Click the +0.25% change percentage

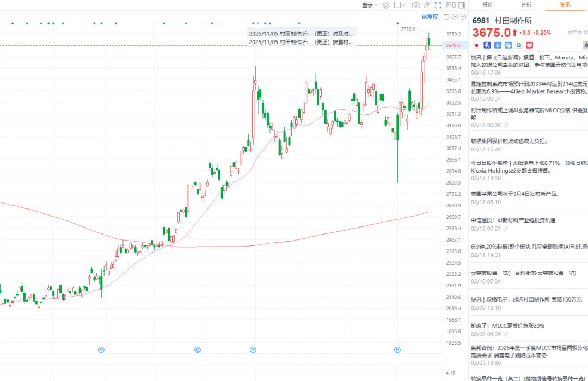click(x=542, y=33)
